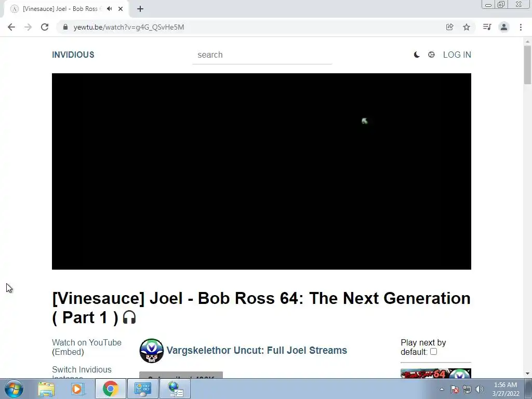Open the Bob Ross 64 recommended thumbnail
Image resolution: width=532 pixels, height=399 pixels.
click(x=436, y=374)
